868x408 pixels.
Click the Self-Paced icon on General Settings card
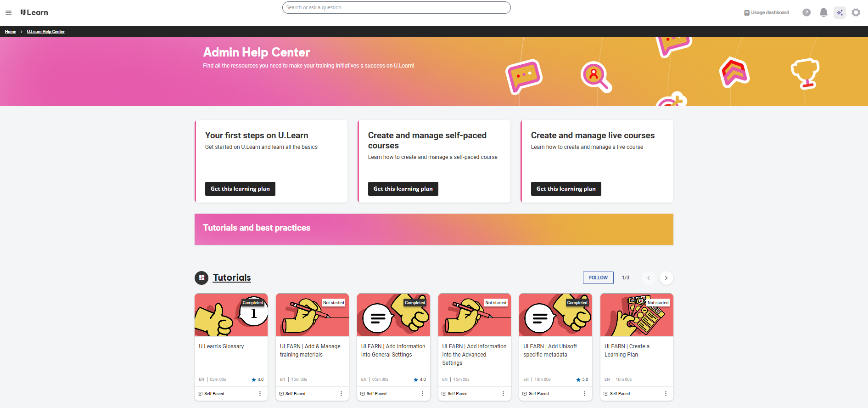pyautogui.click(x=363, y=394)
